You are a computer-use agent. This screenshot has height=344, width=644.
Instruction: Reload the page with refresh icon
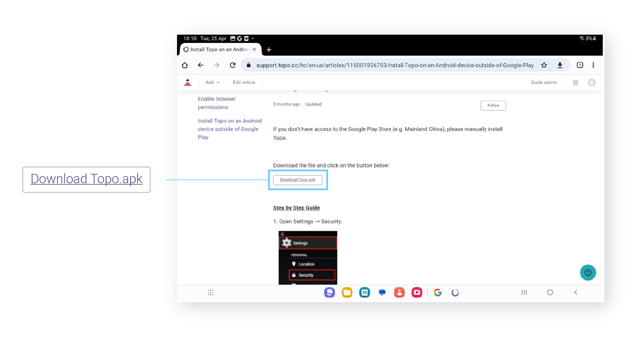232,65
